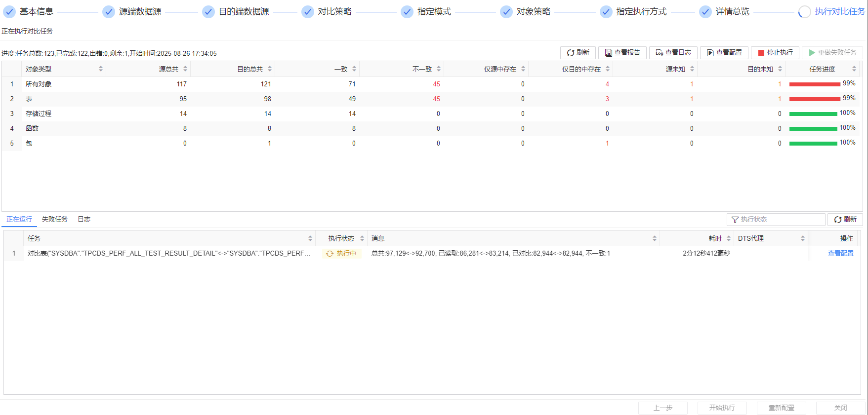This screenshot has height=415, width=868.
Task: Refresh the summary table with top 刷新
Action: (x=578, y=53)
